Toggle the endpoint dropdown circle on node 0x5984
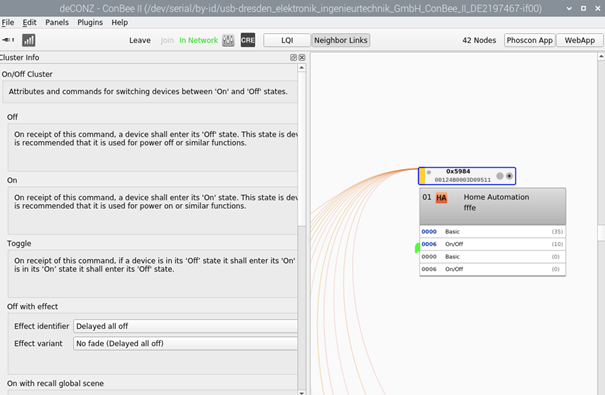The image size is (605, 395). [509, 176]
